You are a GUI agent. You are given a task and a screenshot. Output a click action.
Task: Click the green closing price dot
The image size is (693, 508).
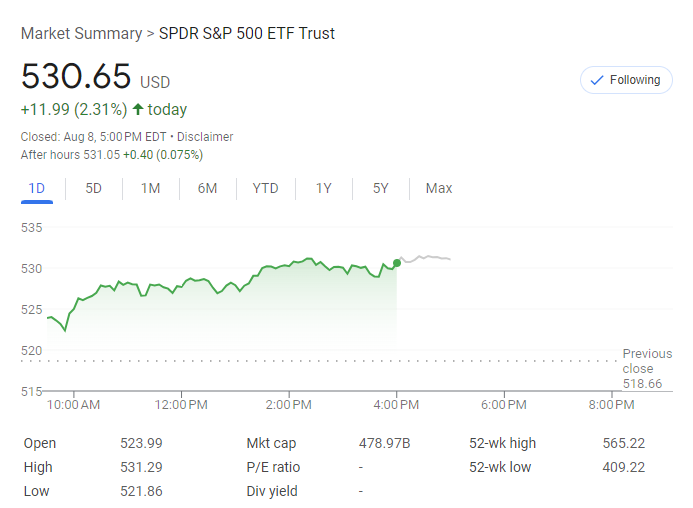[x=397, y=263]
